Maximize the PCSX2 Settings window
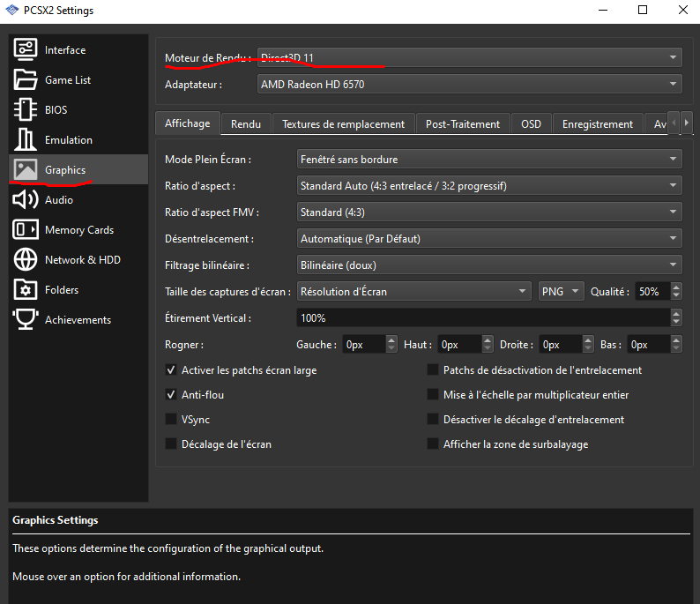700x604 pixels. [643, 10]
